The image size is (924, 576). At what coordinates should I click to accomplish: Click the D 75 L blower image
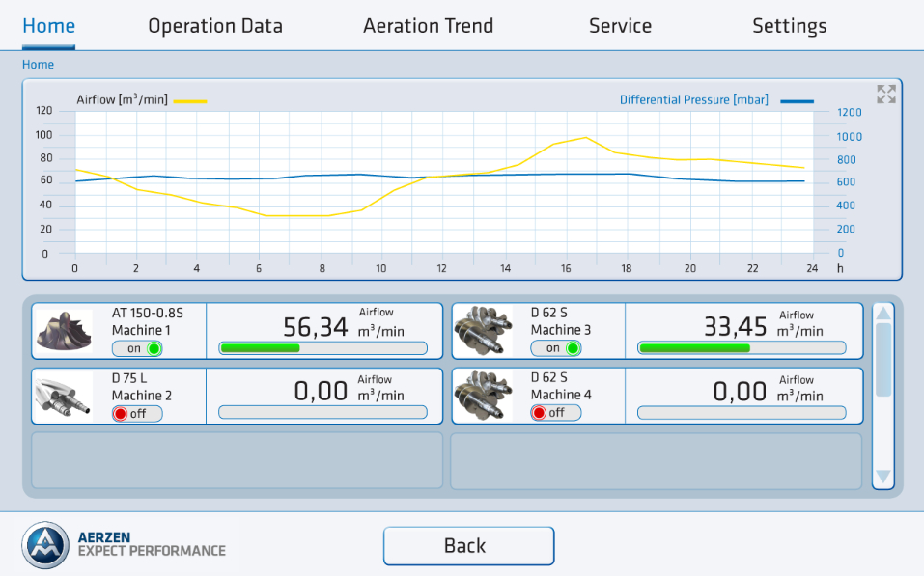(x=65, y=396)
